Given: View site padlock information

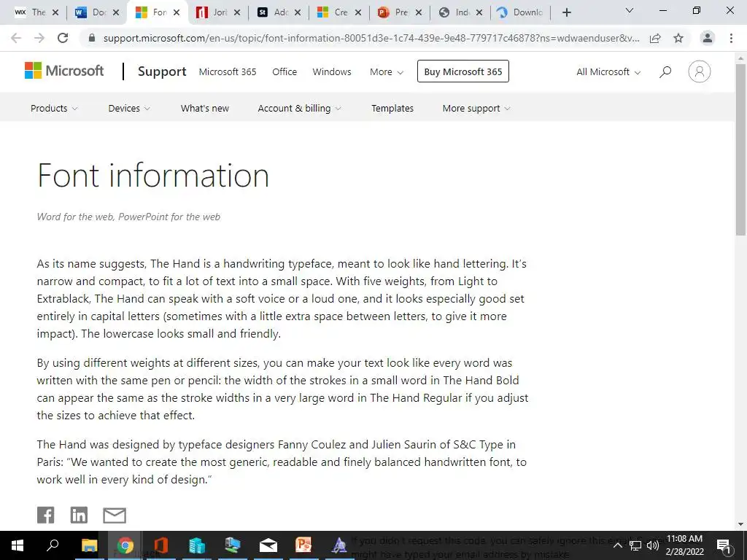Looking at the screenshot, I should pyautogui.click(x=92, y=38).
